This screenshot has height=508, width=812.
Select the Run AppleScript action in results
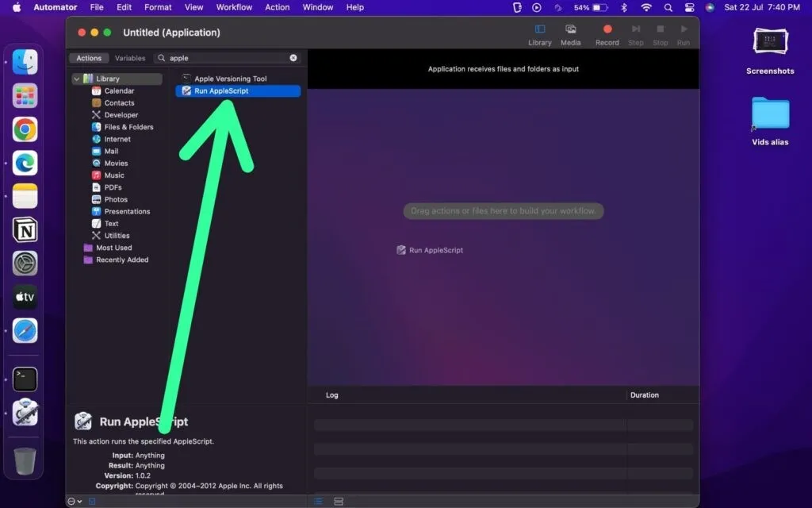[238, 90]
